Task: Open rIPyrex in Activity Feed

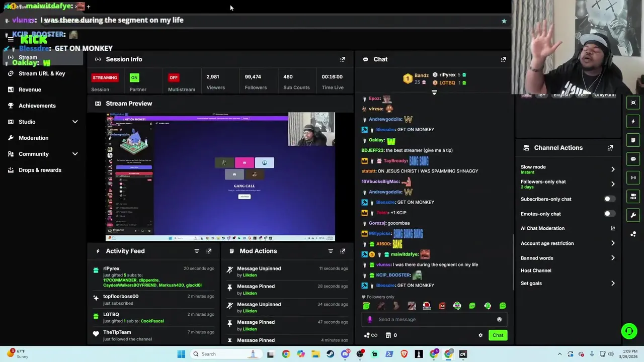Action: (x=111, y=269)
